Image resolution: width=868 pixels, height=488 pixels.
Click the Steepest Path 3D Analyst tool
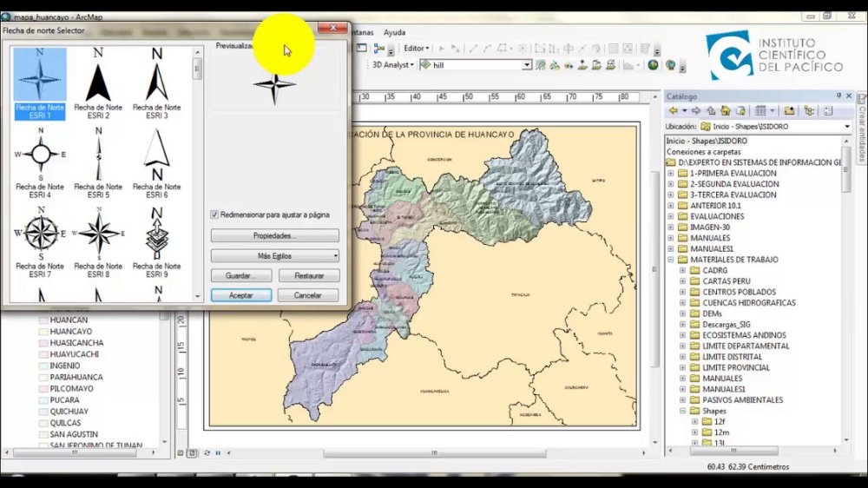554,65
